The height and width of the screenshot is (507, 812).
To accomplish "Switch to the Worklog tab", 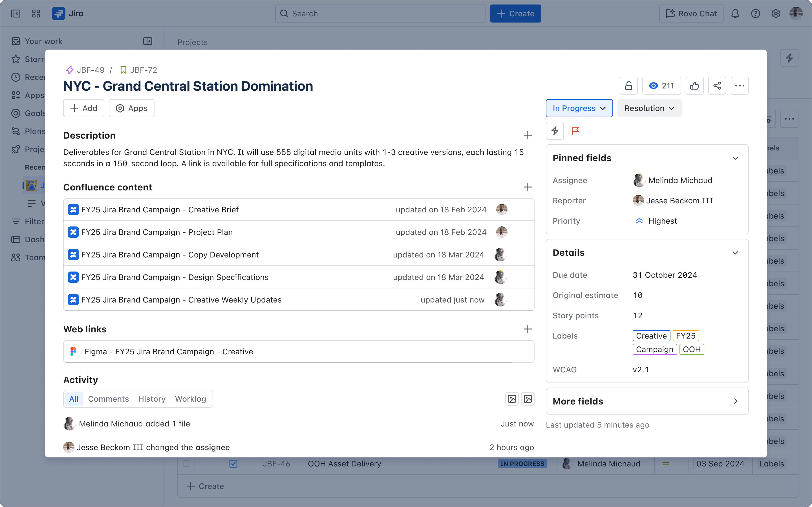I will [x=190, y=399].
